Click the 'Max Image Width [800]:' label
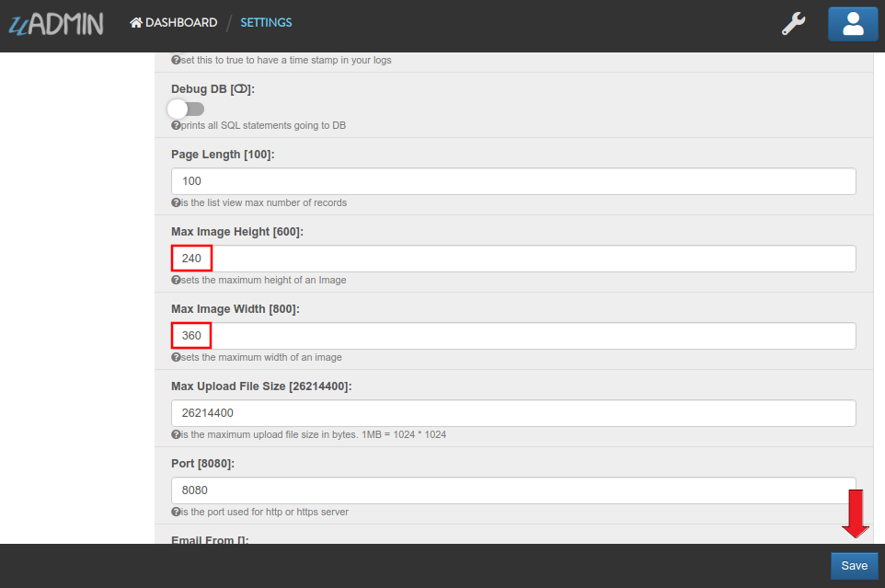The width and height of the screenshot is (885, 588). point(236,309)
